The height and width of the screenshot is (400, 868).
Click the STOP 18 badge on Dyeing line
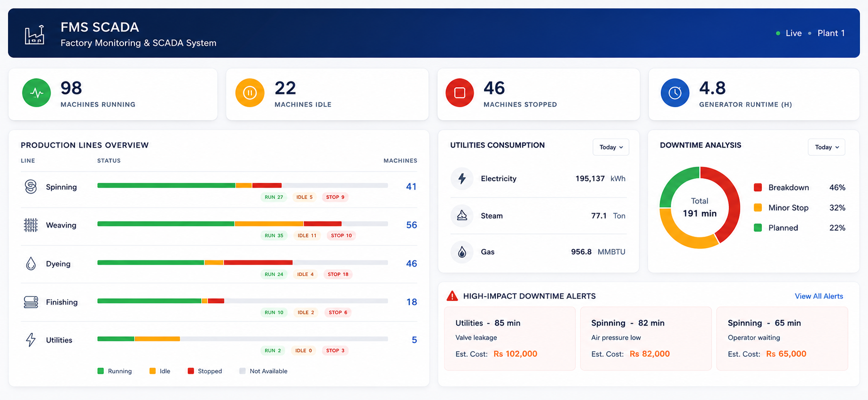[x=338, y=274]
